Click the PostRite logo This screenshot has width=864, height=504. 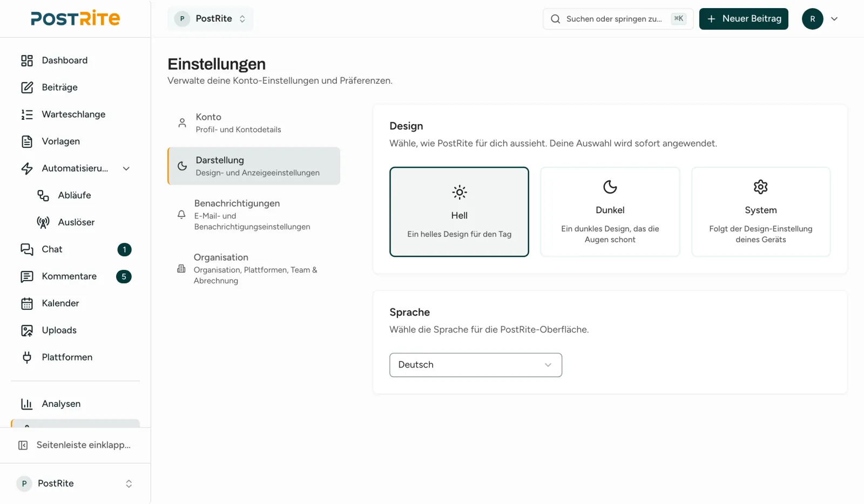click(x=76, y=18)
